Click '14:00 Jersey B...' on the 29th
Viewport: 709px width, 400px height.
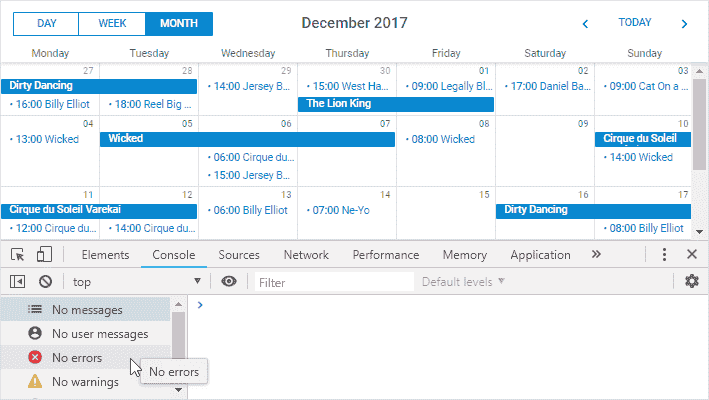click(x=249, y=86)
